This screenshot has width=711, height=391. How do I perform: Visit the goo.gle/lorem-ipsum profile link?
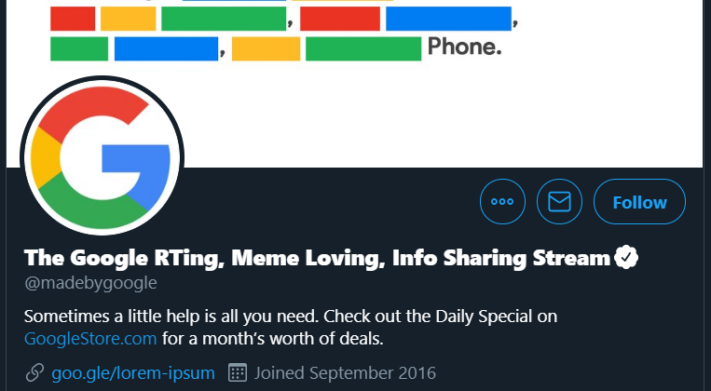coord(133,373)
